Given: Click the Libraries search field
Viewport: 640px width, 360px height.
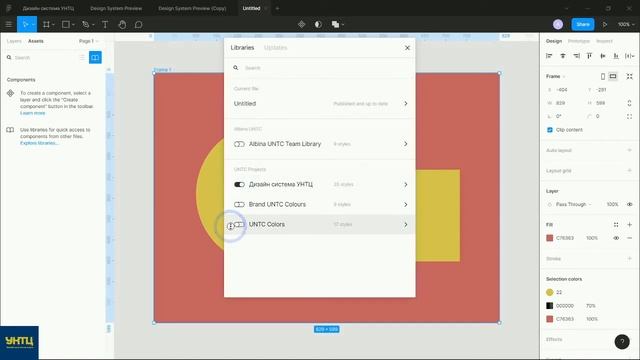Looking at the screenshot, I should click(320, 68).
